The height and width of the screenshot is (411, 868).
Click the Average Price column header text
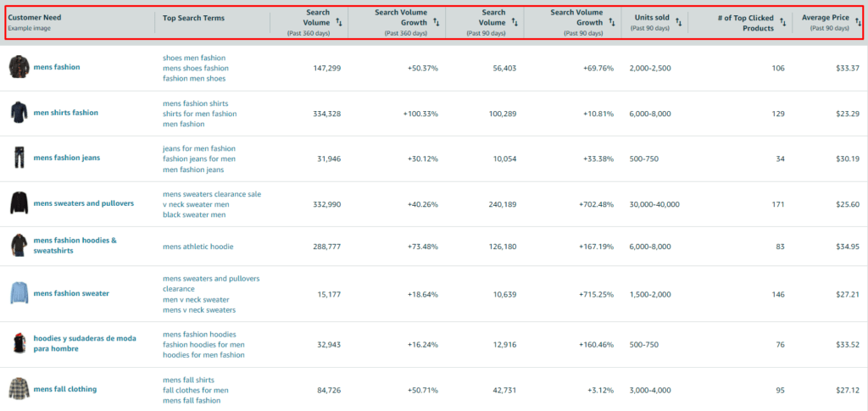coord(826,18)
